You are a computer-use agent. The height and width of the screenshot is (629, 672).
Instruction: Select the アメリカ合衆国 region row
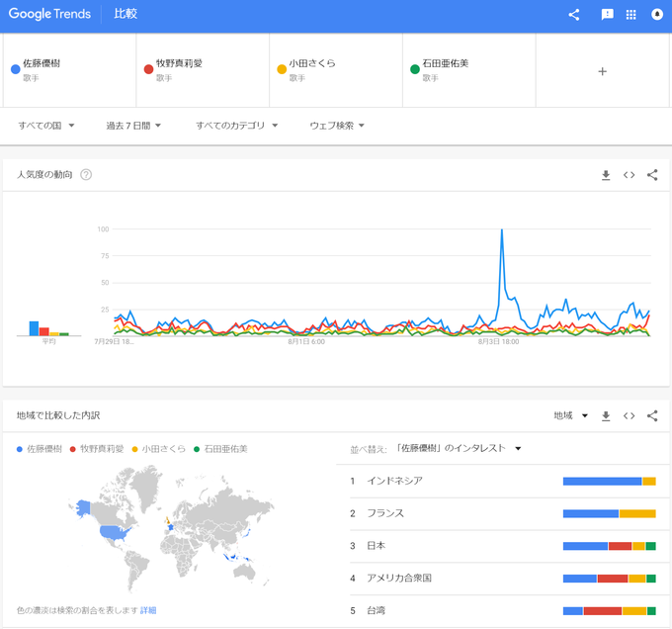click(x=503, y=579)
